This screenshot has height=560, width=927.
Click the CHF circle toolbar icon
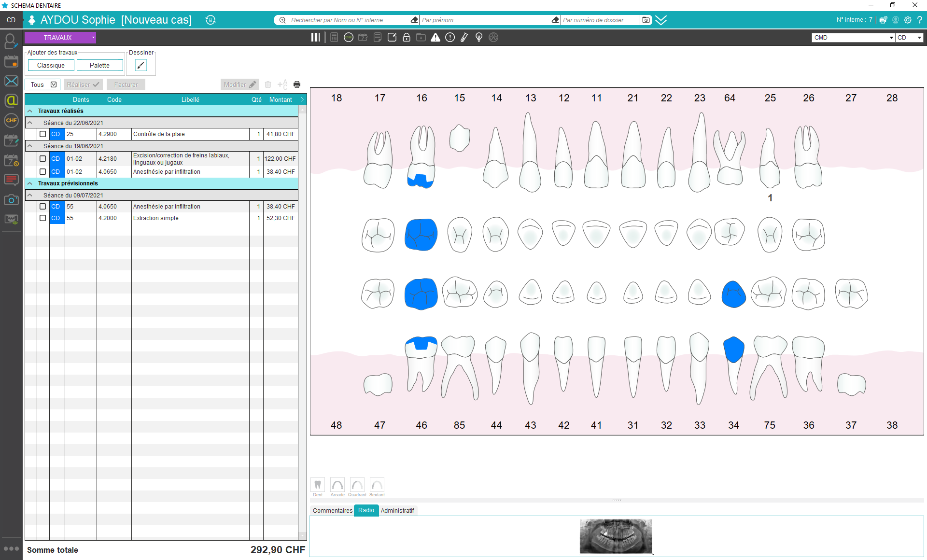(349, 38)
